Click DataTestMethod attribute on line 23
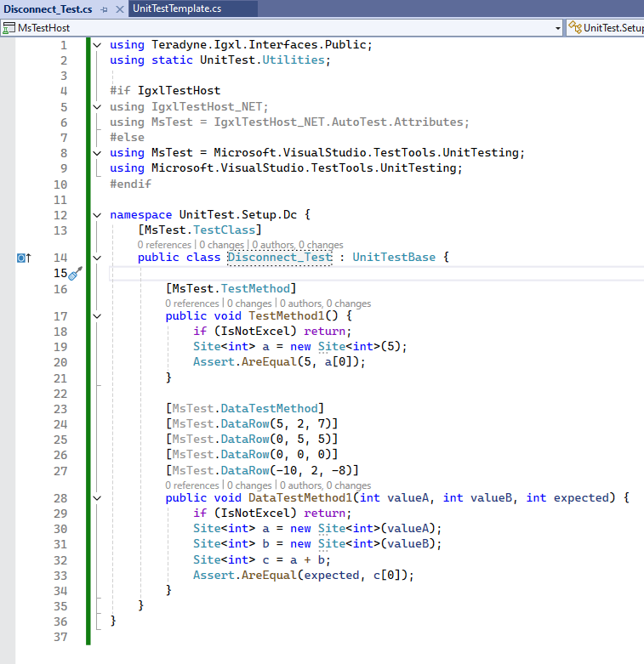644x664 pixels. [x=269, y=409]
